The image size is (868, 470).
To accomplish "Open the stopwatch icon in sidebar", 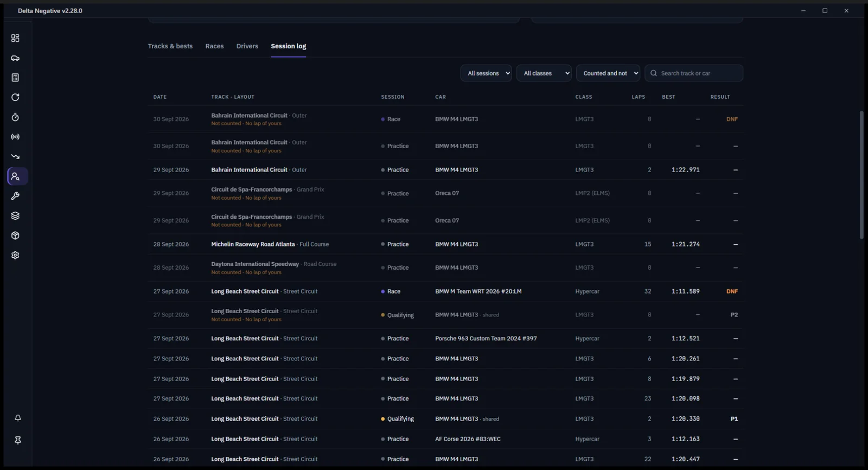I will [15, 117].
